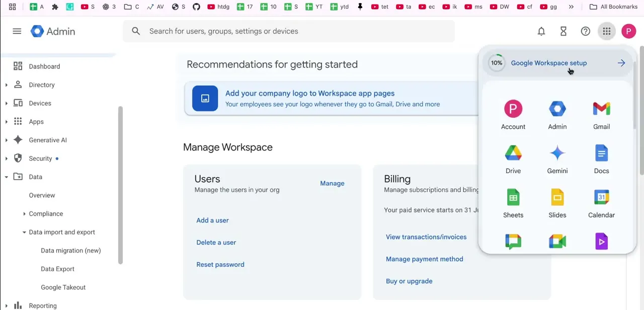The height and width of the screenshot is (310, 644).
Task: Click Reset password link
Action: tap(220, 265)
